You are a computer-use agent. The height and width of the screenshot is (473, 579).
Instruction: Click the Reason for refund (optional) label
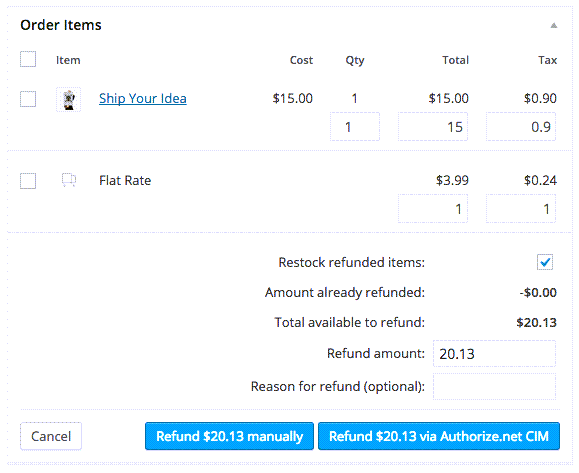(338, 387)
